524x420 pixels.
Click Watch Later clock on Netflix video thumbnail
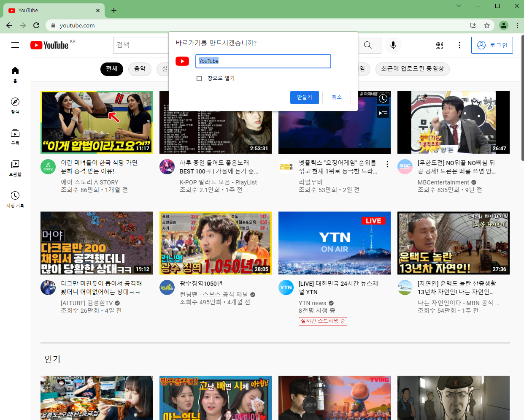(x=383, y=99)
